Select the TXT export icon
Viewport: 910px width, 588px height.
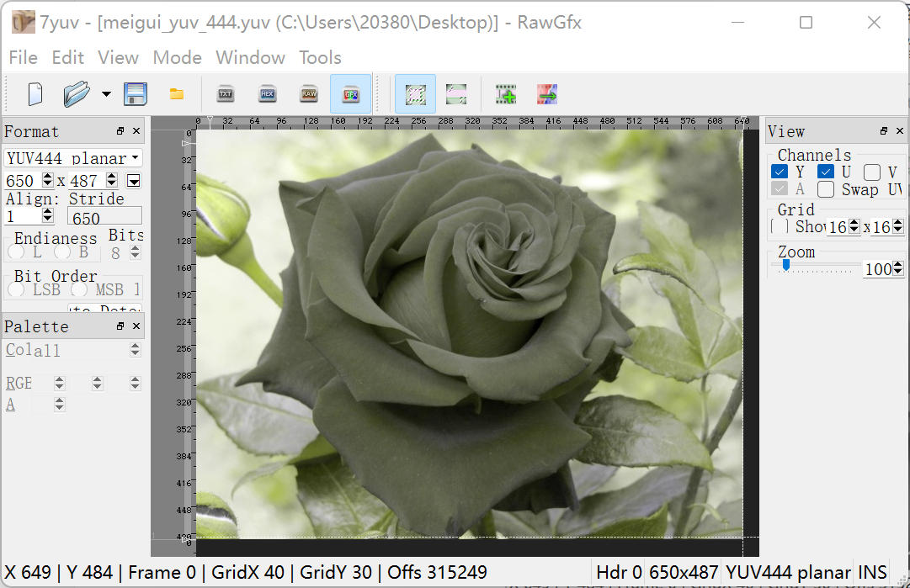point(225,93)
